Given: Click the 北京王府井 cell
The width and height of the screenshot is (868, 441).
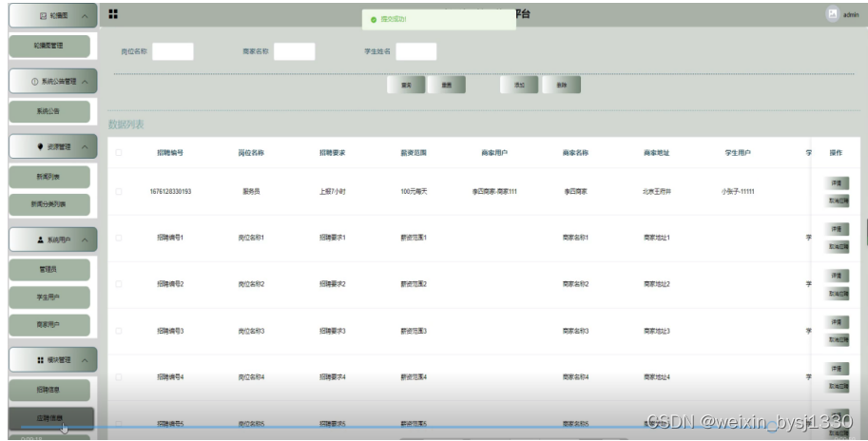Looking at the screenshot, I should tap(657, 191).
